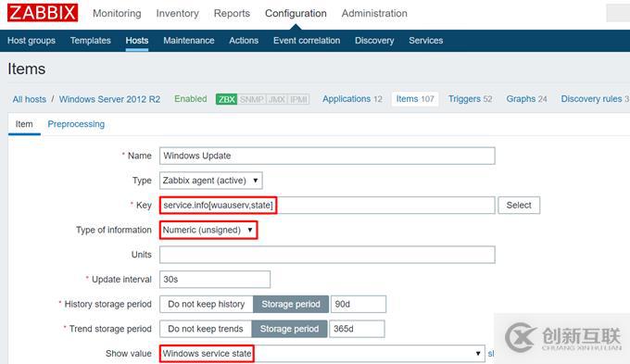The width and height of the screenshot is (630, 364).
Task: Open Discovery rules link
Action: (595, 99)
